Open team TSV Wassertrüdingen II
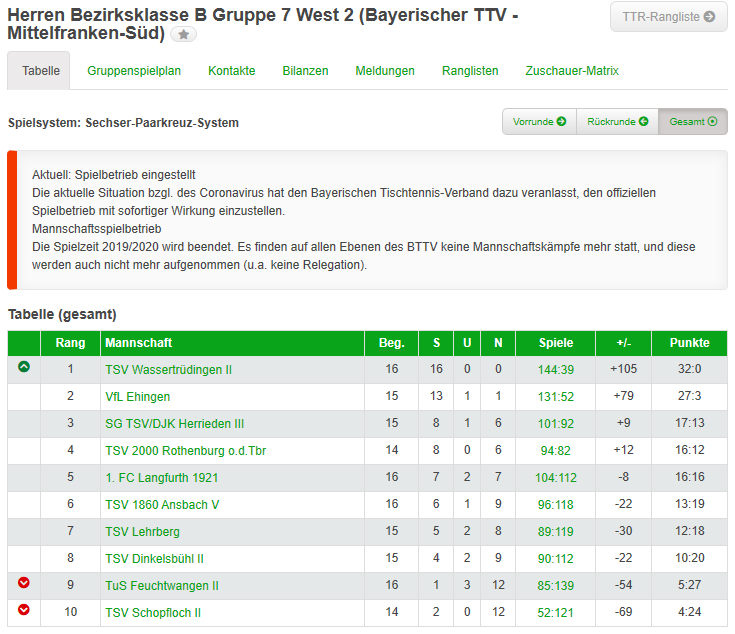735x634 pixels. tap(168, 370)
